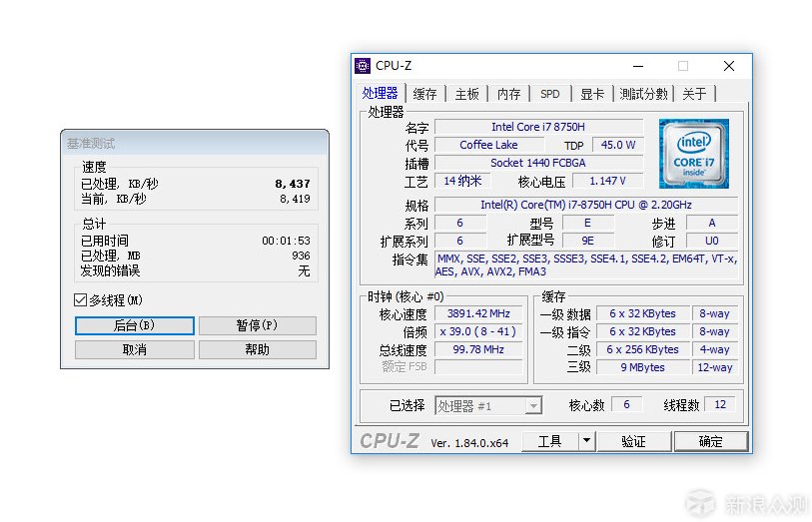The height and width of the screenshot is (522, 812).
Task: Click the 修订 value U0
Action: pyautogui.click(x=711, y=241)
